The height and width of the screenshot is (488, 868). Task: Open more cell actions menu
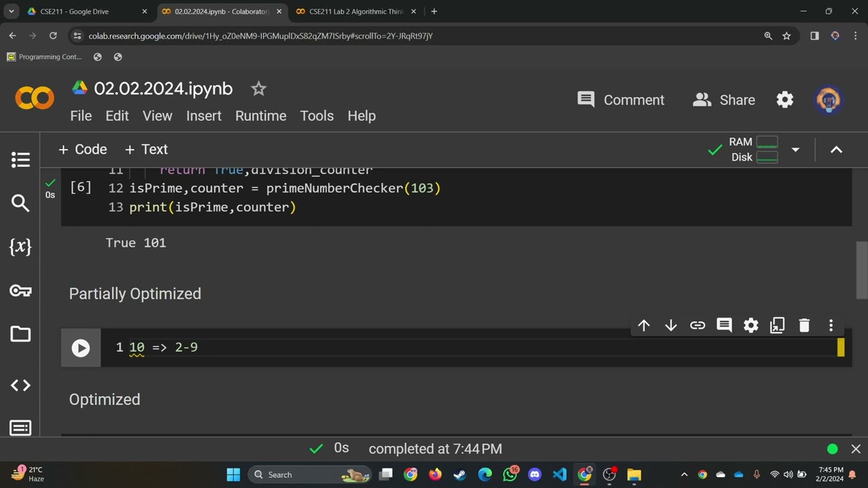point(831,325)
